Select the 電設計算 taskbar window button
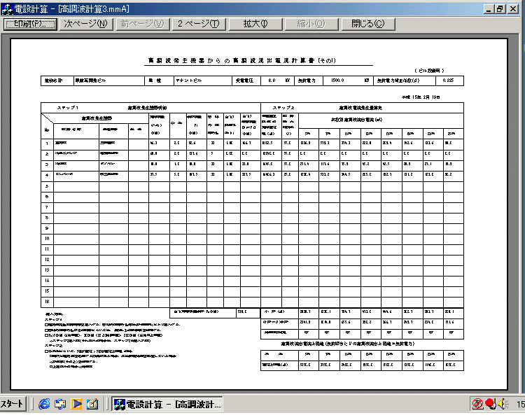Screen dimensions: 525x420 (167, 405)
